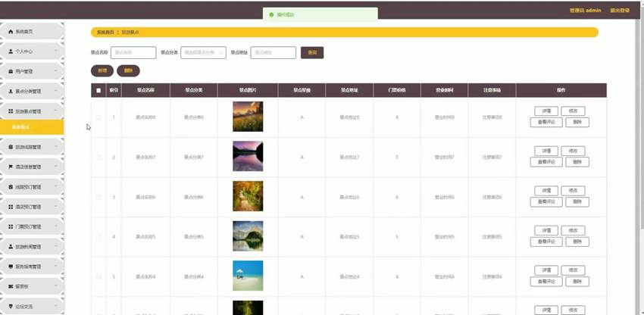Click 查看评论 for row 景点名称7
Viewport: 644px width, 315px height.
546,162
